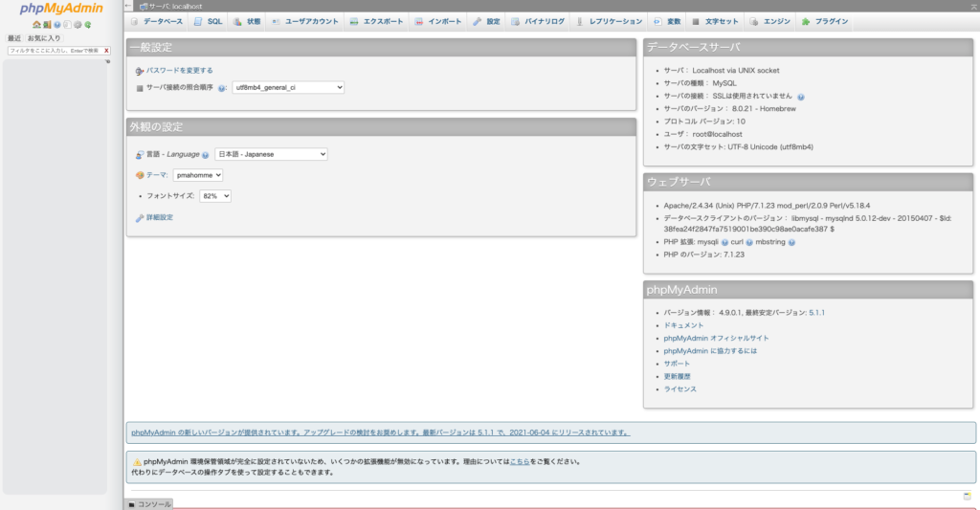Click help icon next to Language label
Viewport: 980px width, 510px height.
click(205, 155)
